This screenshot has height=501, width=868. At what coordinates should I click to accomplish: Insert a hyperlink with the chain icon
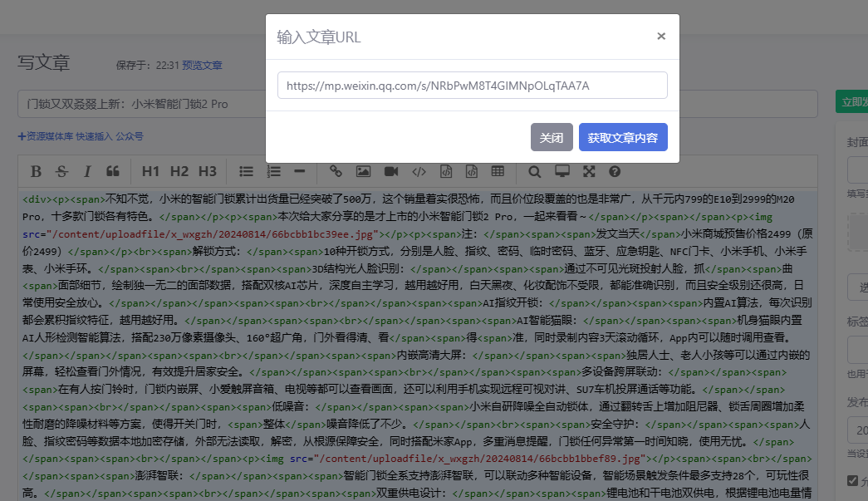pos(336,172)
